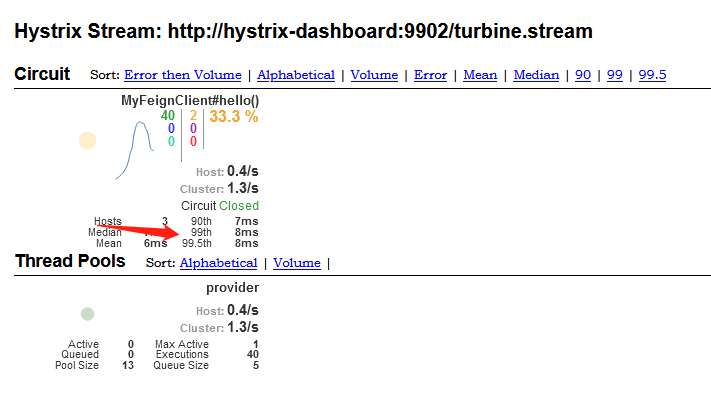Screen dimensions: 711x413
Task: Click the Hystrix Stream page heading
Action: click(303, 31)
